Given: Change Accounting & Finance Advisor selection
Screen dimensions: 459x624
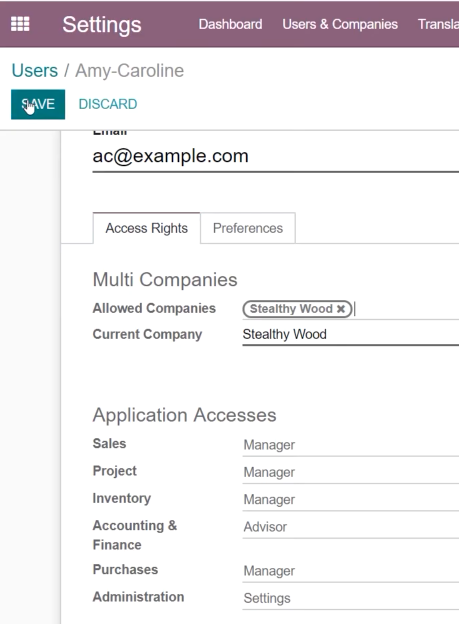Looking at the screenshot, I should pos(351,527).
